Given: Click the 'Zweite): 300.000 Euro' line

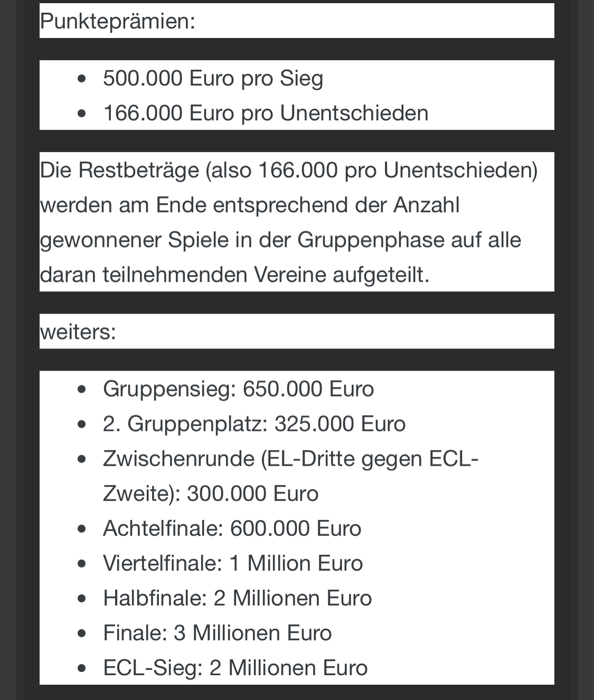Looking at the screenshot, I should tap(211, 494).
